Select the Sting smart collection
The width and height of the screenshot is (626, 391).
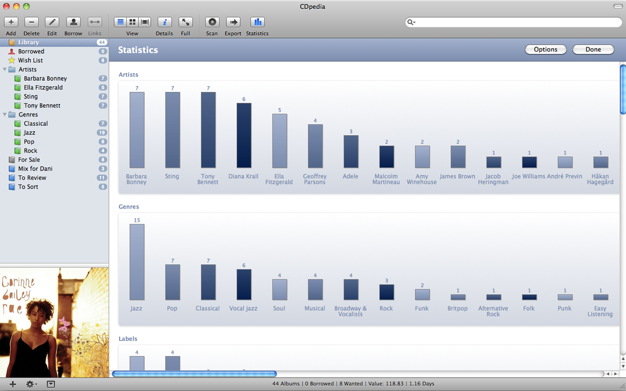(54, 97)
